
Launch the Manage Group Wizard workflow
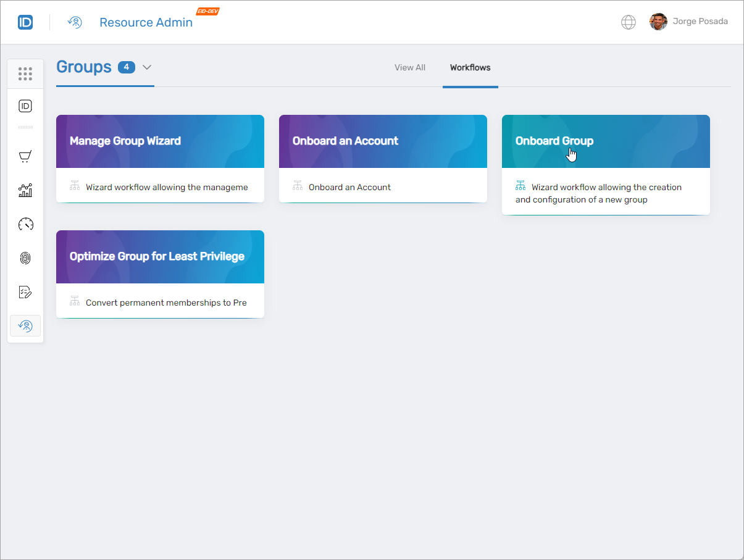160,159
